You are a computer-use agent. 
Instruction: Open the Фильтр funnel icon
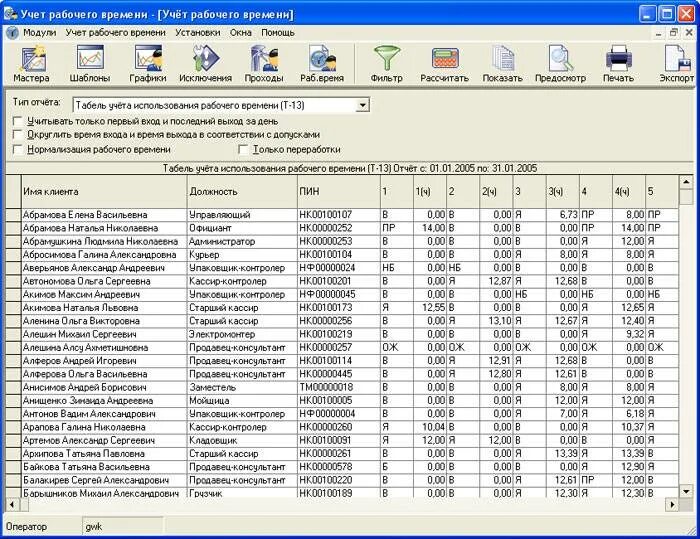pos(387,64)
